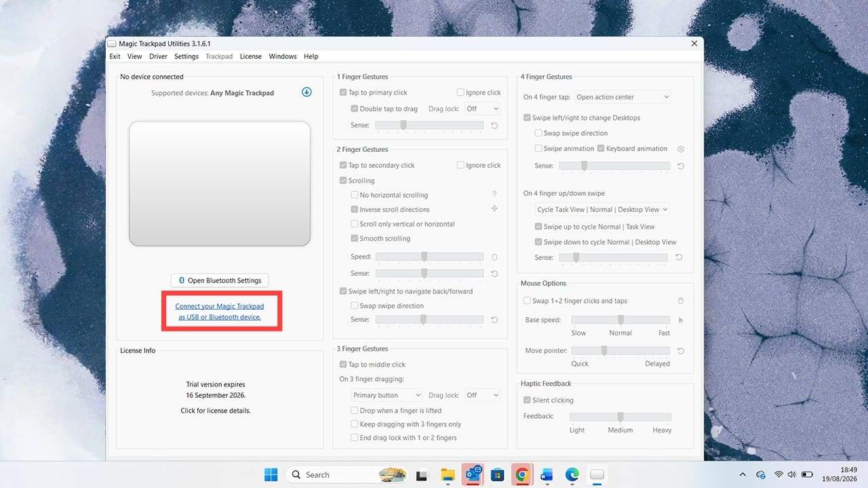Click the Move pointer slider
Screen dimensions: 868x488
point(620,351)
